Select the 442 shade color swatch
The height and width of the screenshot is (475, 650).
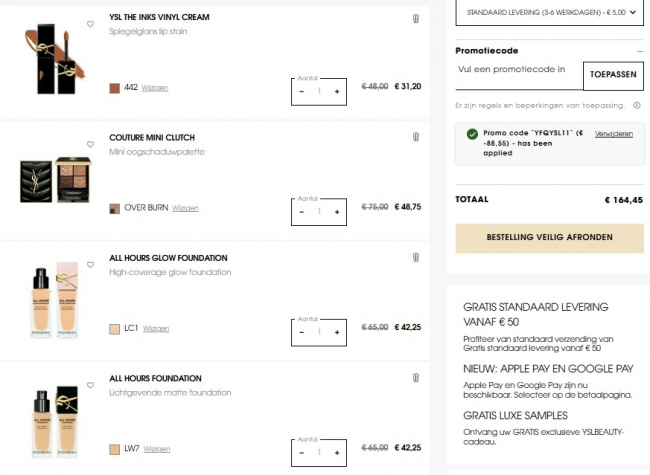(x=115, y=88)
